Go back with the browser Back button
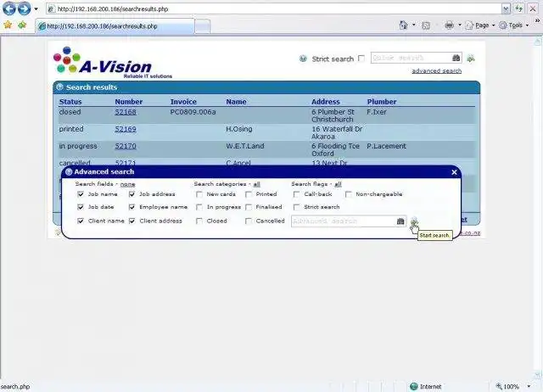The height and width of the screenshot is (392, 543). point(9,8)
